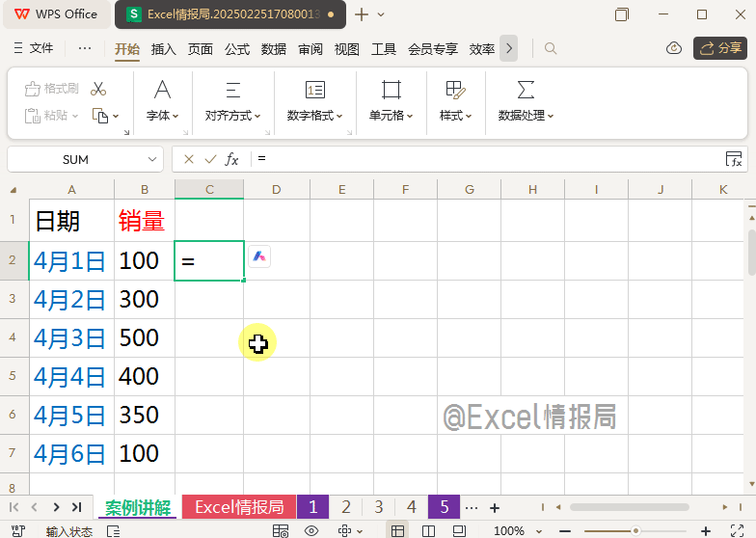Open the 字体 (Font) dropdown
Screen dimensions: 756x538
pos(163,115)
